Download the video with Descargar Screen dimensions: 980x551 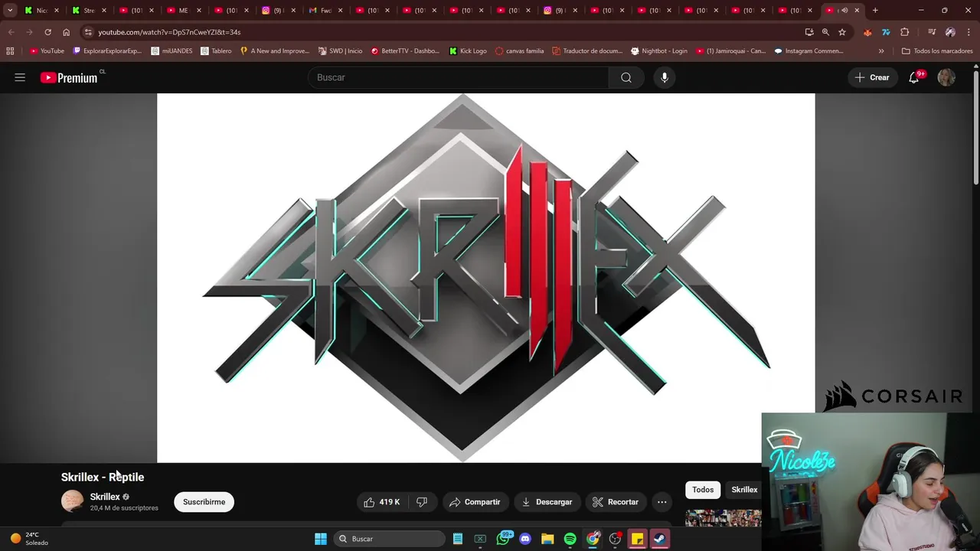click(x=547, y=502)
